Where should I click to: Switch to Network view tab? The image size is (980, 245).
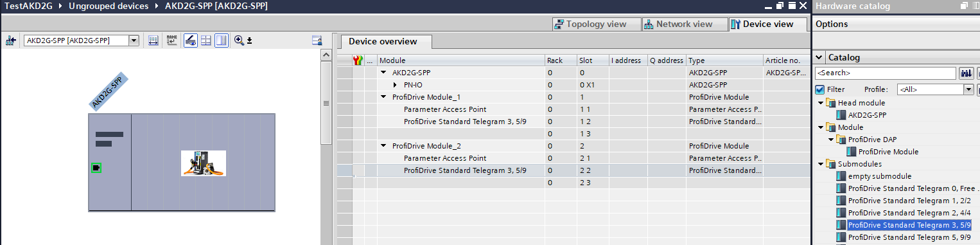[x=685, y=24]
